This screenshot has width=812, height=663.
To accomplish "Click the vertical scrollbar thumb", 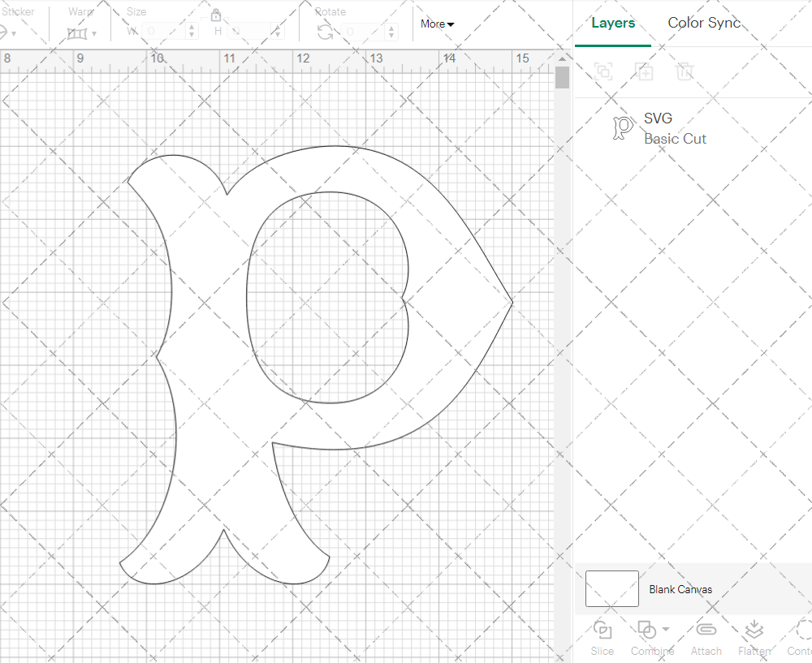I will click(562, 77).
